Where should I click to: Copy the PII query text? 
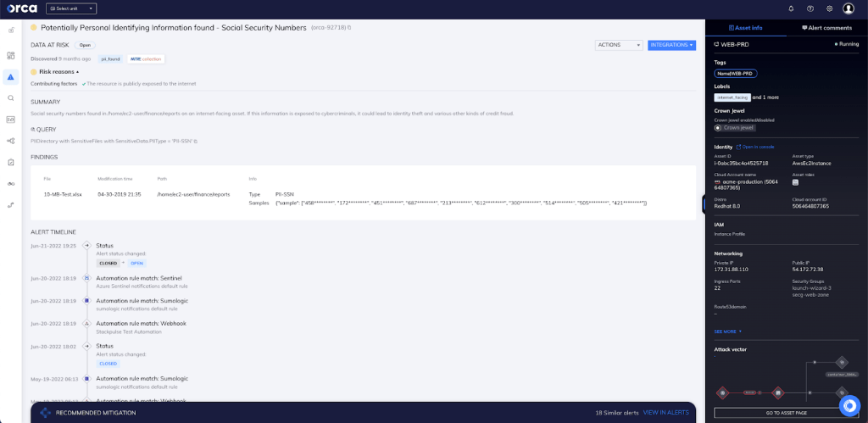point(195,141)
